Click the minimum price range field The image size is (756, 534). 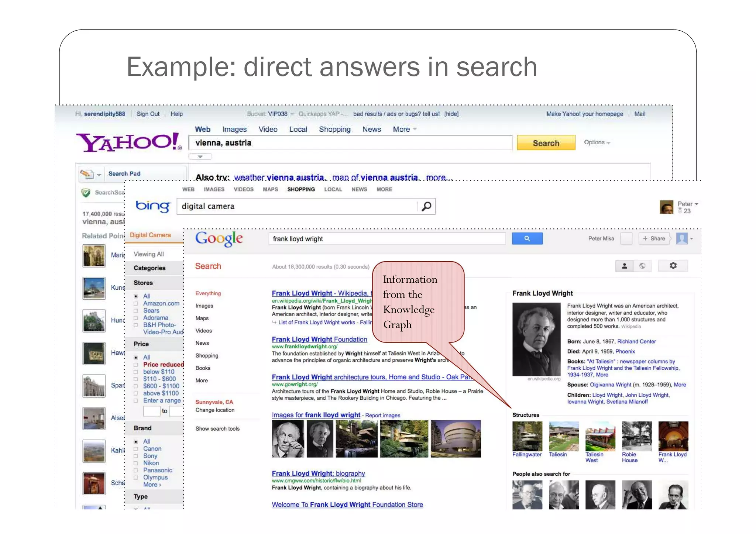(x=151, y=411)
